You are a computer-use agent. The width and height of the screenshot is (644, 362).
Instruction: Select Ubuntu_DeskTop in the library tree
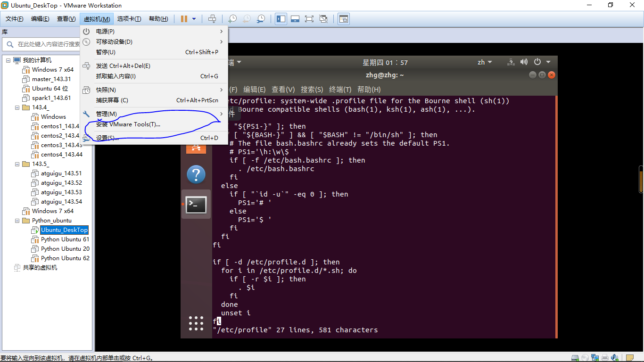64,230
